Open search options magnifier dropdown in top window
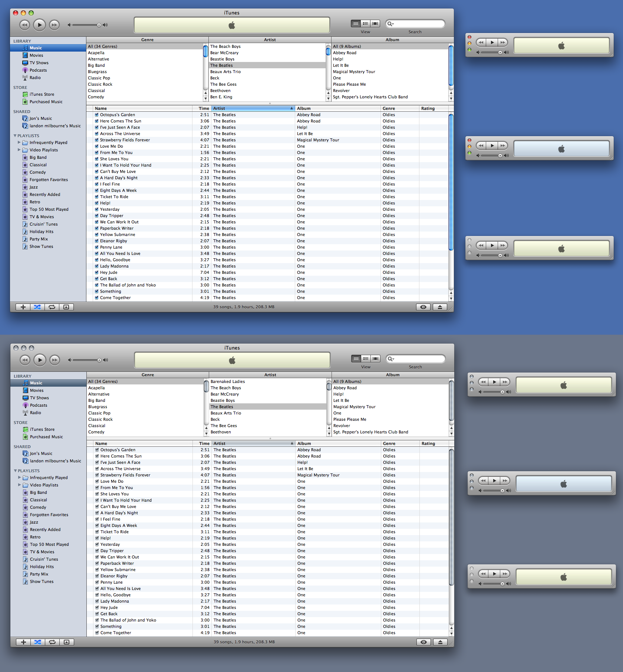Screen dimensions: 623x672 [390, 24]
